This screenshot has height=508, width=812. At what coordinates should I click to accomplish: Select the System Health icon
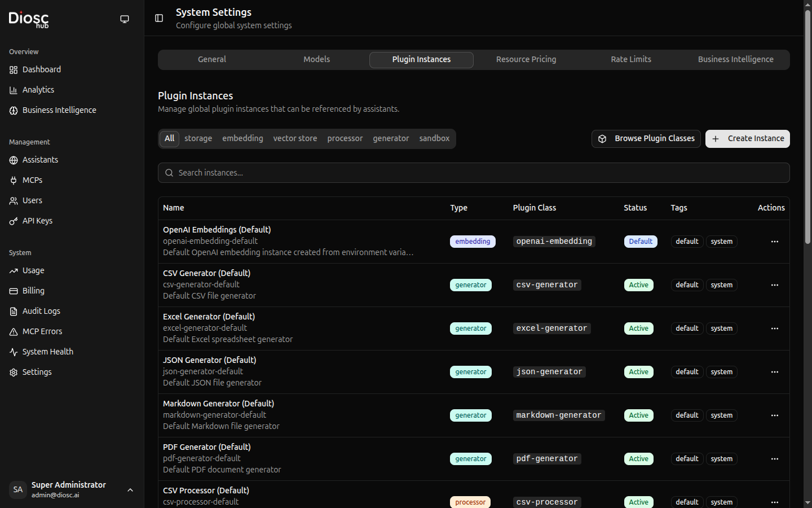coord(13,352)
